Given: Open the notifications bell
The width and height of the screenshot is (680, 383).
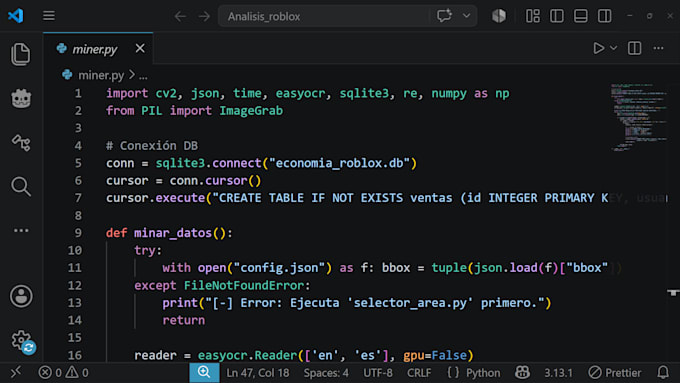Looking at the screenshot, I should click(663, 373).
